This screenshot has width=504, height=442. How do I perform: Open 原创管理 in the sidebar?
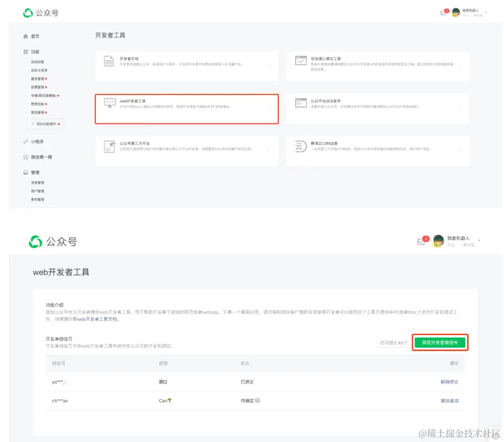(x=37, y=113)
